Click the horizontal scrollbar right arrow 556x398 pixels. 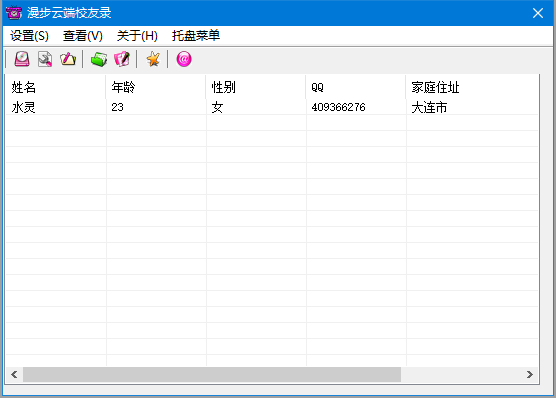(530, 375)
